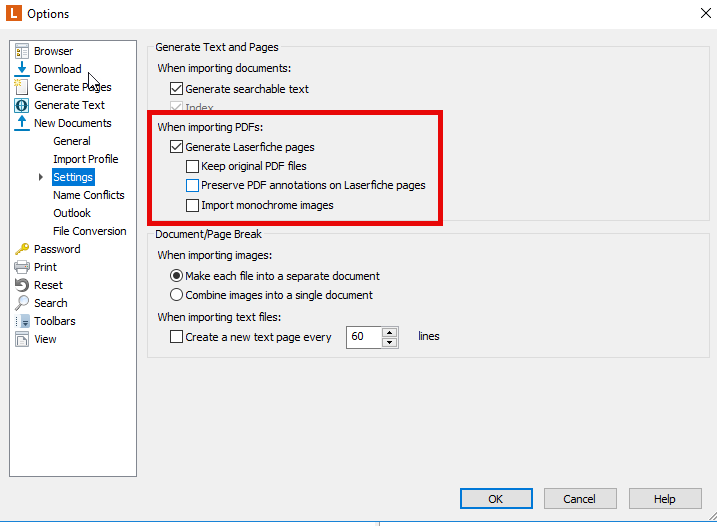
Task: Expand the Settings tree arrow
Action: tap(41, 177)
